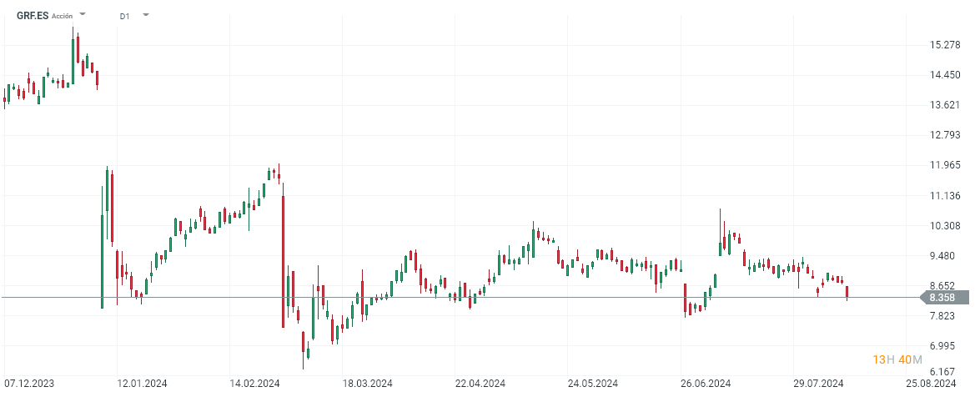
Task: Click the 13H 40M candle countdown timer
Action: [897, 359]
